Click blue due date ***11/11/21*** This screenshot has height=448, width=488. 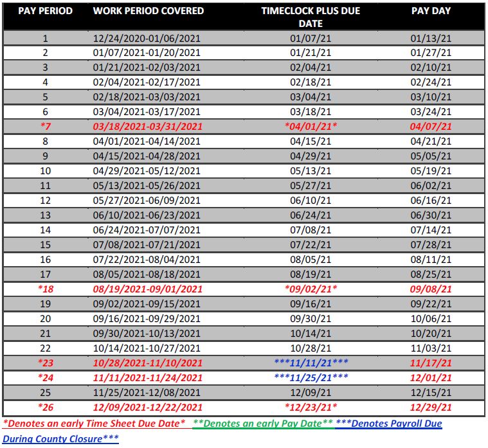tap(311, 363)
